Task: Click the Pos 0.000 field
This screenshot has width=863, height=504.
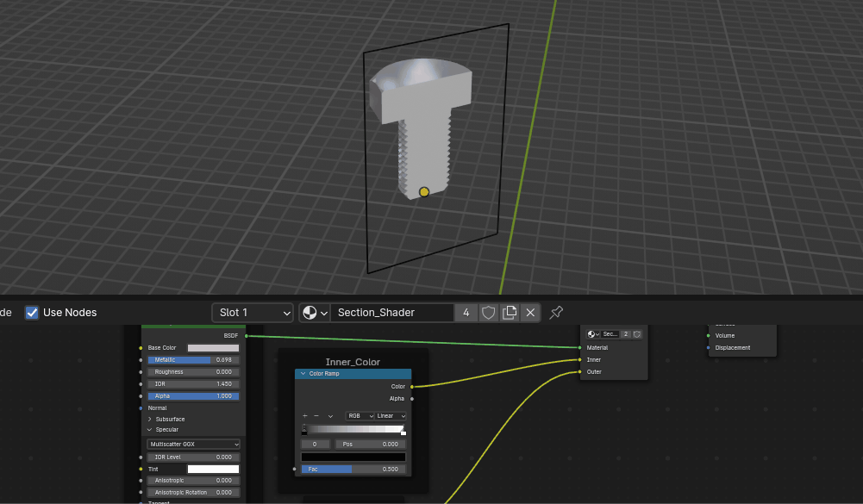Action: pyautogui.click(x=371, y=444)
